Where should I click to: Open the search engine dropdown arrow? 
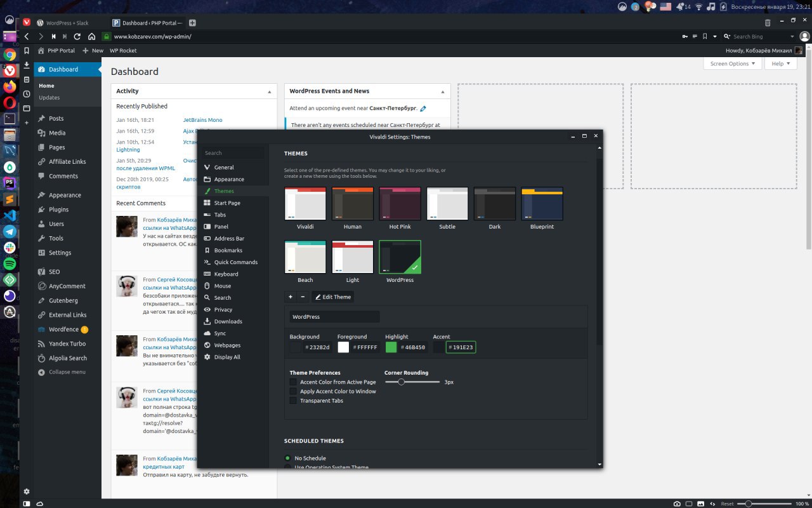[728, 37]
